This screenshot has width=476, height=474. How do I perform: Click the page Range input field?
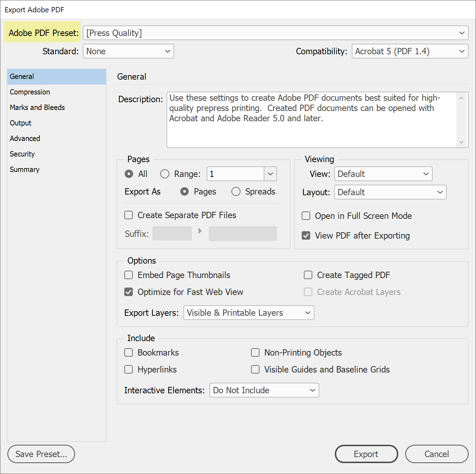click(x=236, y=174)
